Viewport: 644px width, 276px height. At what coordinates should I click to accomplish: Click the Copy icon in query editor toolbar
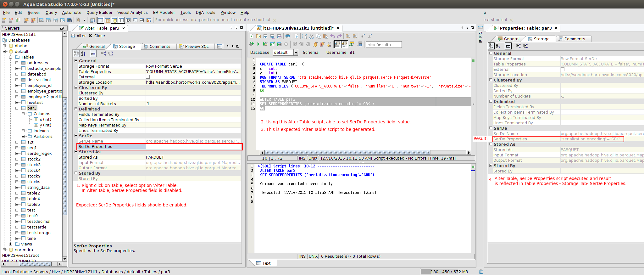319,37
